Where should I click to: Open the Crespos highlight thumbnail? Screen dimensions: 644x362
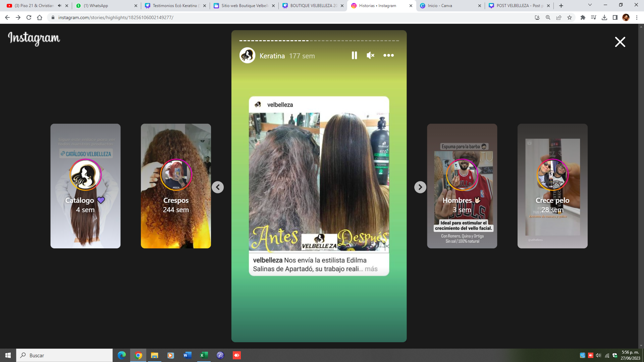click(x=176, y=186)
